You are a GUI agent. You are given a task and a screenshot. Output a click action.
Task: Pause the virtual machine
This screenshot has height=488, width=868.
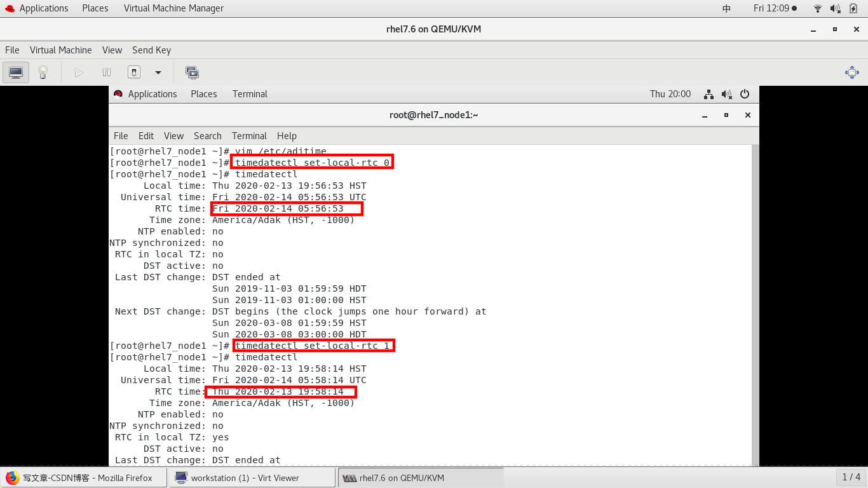coord(107,72)
